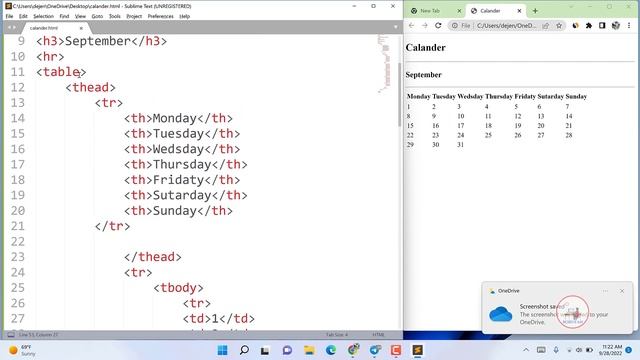Open the Screenshot saved OneDrive notification
Image resolution: width=640 pixels, height=360 pixels.
coord(558,308)
